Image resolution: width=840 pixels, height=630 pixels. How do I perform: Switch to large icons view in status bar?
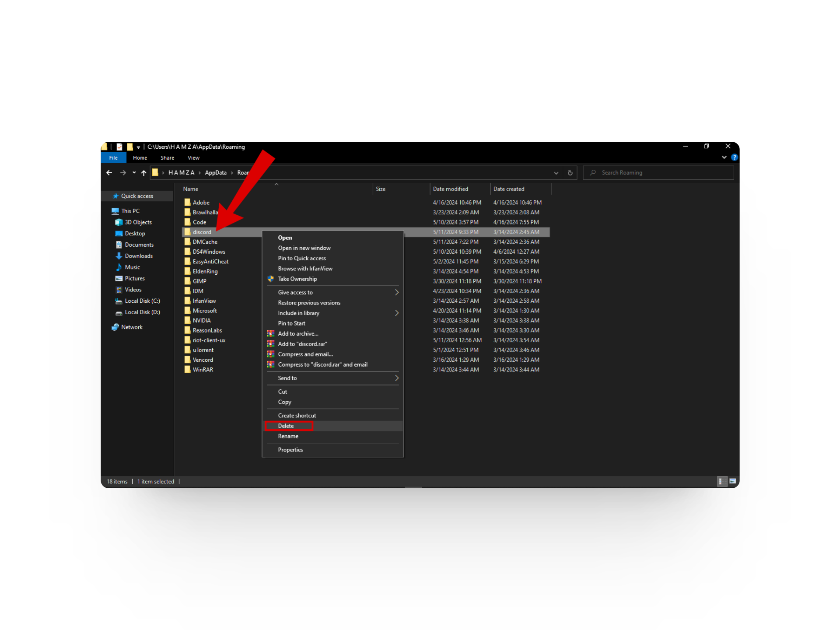pos(733,481)
